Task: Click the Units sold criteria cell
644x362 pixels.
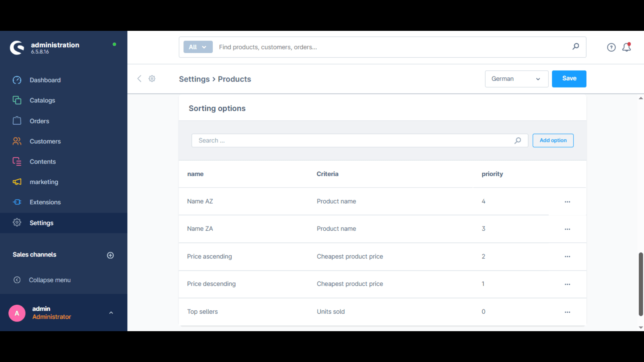Action: click(x=331, y=312)
